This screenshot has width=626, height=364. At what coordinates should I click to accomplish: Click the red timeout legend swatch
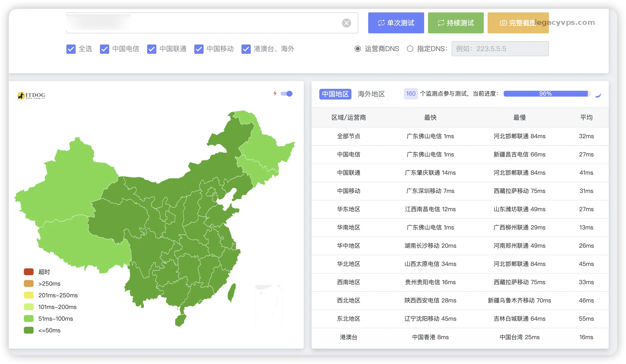(28, 272)
